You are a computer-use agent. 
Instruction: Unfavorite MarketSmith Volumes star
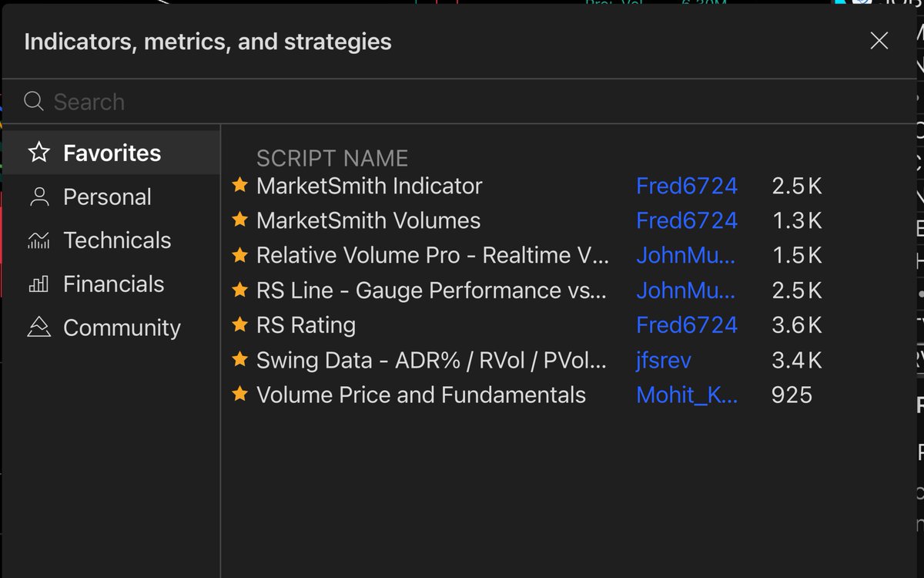click(240, 220)
